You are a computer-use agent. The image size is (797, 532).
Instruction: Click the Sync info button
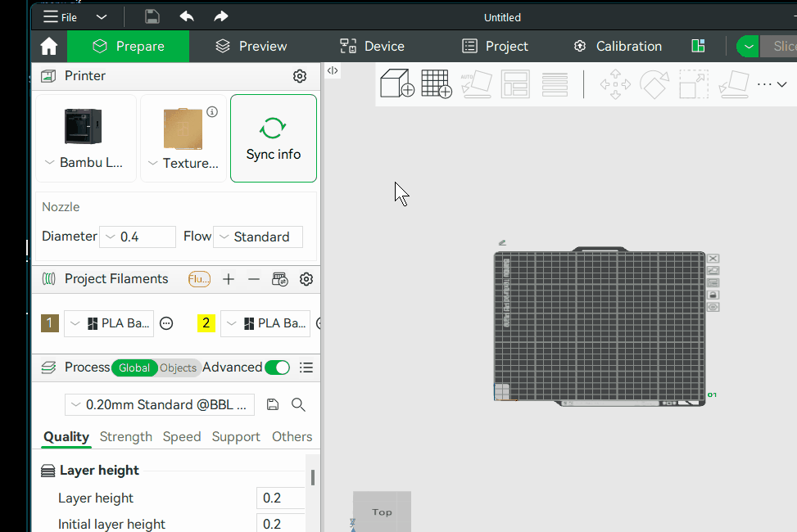(274, 138)
